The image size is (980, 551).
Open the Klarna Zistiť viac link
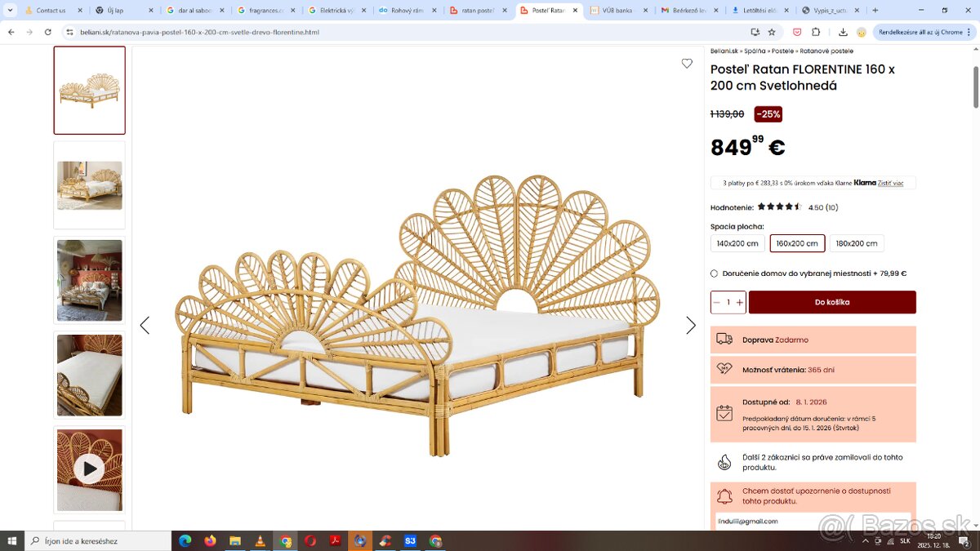click(x=890, y=184)
